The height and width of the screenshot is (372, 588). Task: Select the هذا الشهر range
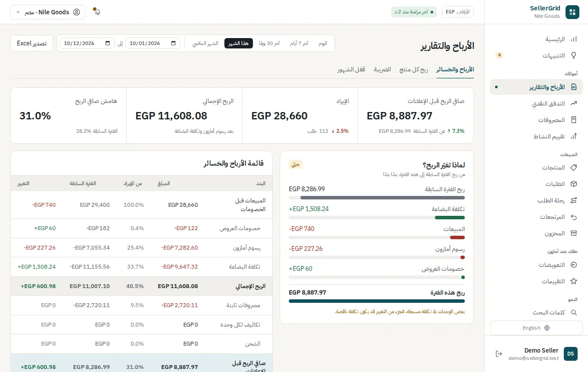[239, 43]
